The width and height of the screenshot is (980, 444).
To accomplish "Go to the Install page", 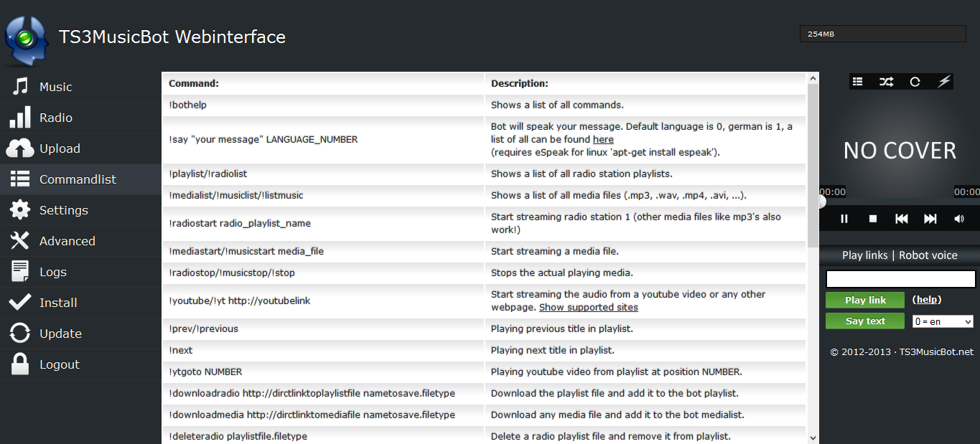I will [x=80, y=303].
